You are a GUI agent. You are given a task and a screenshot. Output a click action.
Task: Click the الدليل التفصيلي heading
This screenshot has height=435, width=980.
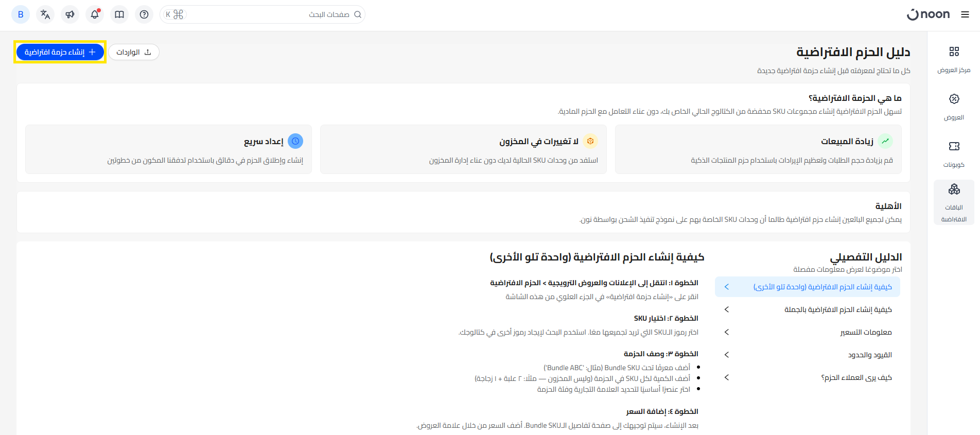point(866,257)
